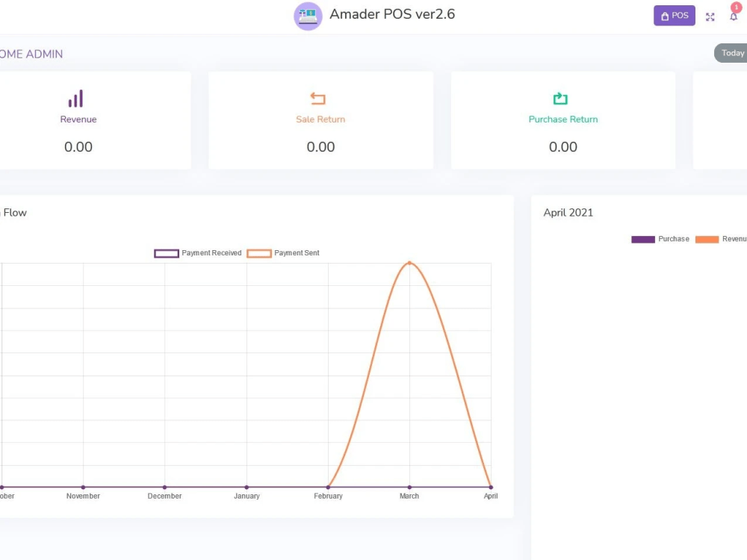The image size is (747, 560).
Task: Select the Today filter button
Action: point(732,53)
